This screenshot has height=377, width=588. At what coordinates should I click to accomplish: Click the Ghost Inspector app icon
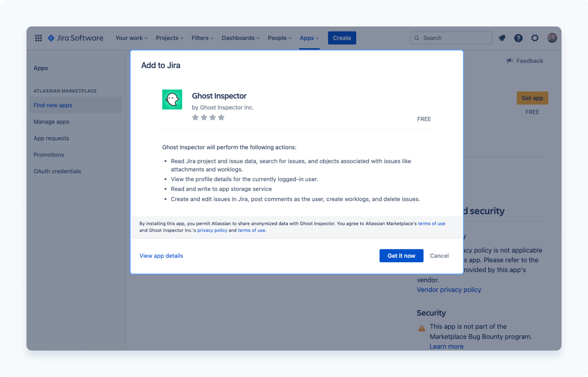172,99
